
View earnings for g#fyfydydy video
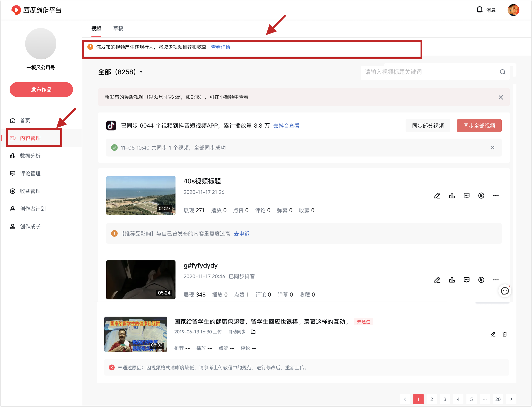click(x=481, y=280)
